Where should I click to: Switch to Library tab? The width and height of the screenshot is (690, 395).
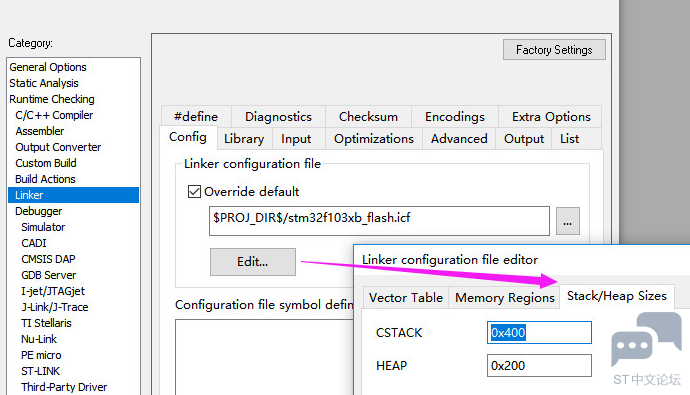pyautogui.click(x=244, y=139)
